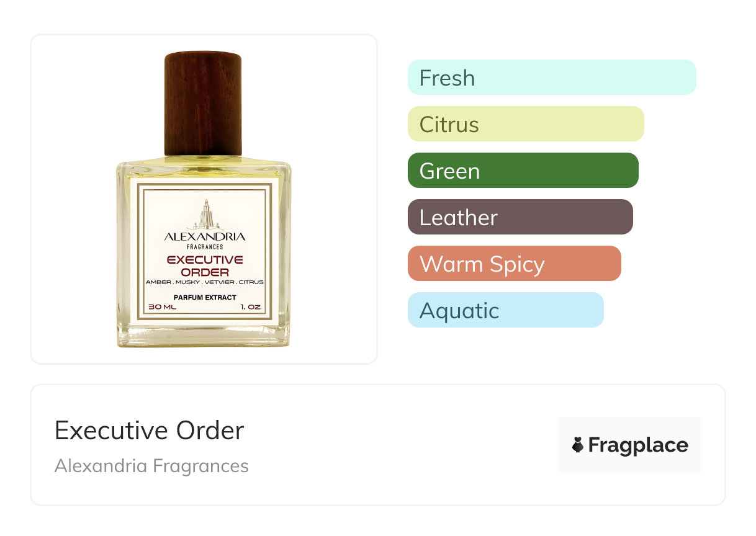Open the Alexandria Fragrances brand link
Image resolution: width=756 pixels, height=536 pixels.
(x=151, y=466)
